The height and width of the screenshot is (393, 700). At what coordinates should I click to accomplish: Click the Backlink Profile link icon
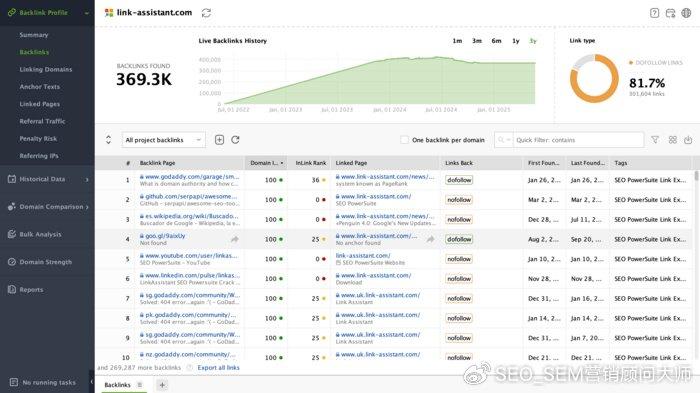coord(12,13)
